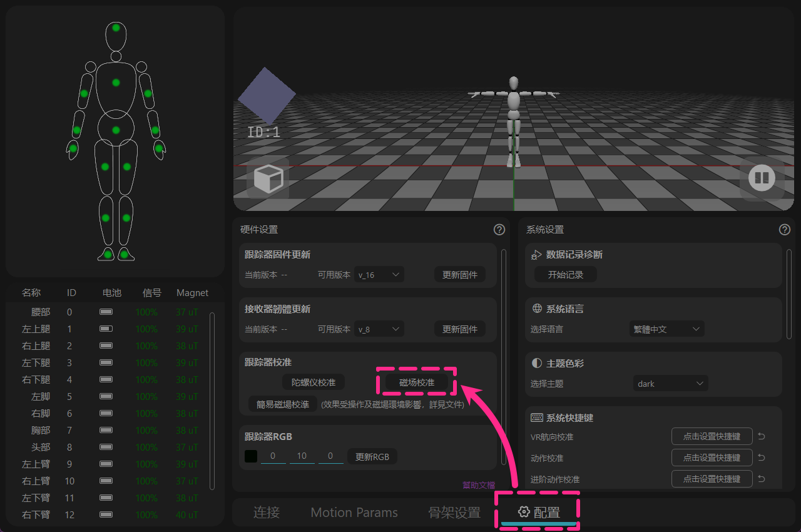Image resolution: width=801 pixels, height=532 pixels.
Task: Click 更新固件 under 接收器韌體更新
Action: pyautogui.click(x=460, y=329)
